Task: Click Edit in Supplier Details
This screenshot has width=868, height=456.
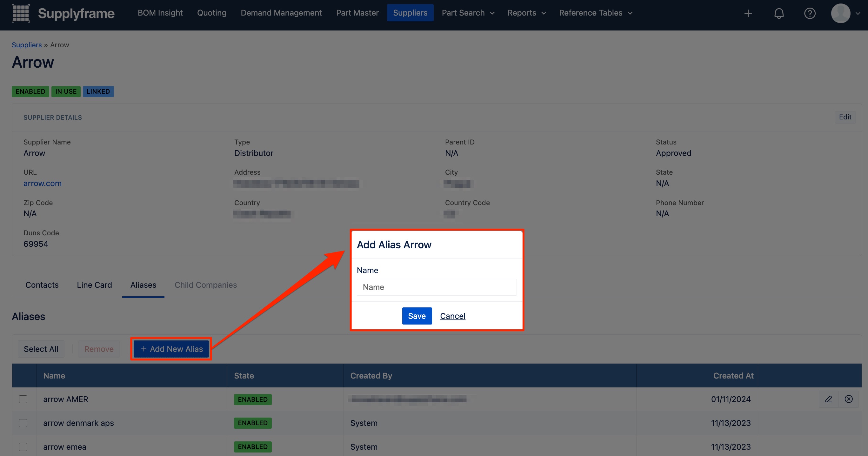Action: (x=845, y=117)
